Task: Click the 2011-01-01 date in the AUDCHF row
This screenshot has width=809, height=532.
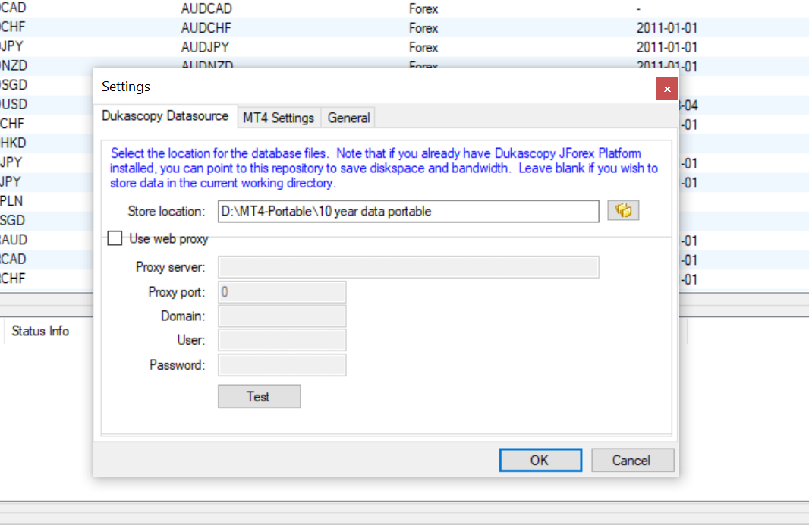Action: (x=666, y=28)
